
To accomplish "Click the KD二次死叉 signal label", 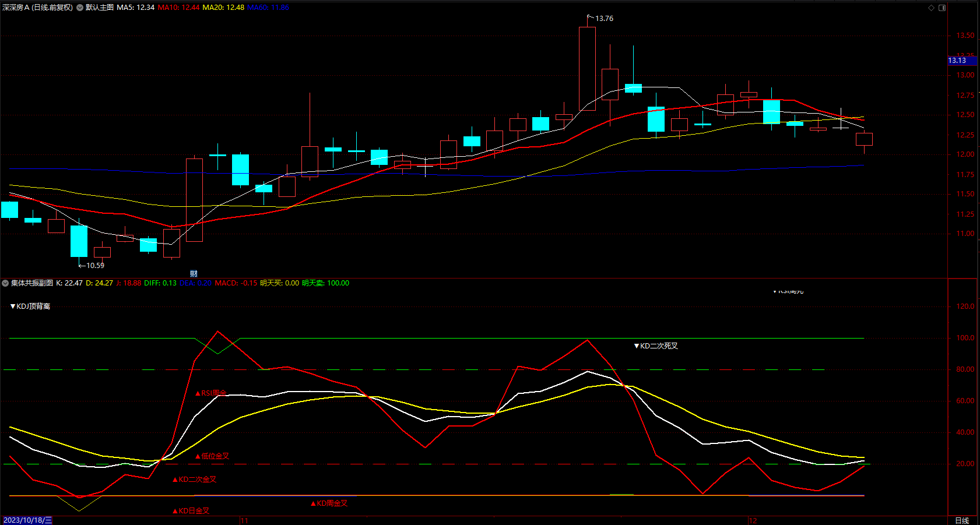I will click(656, 346).
